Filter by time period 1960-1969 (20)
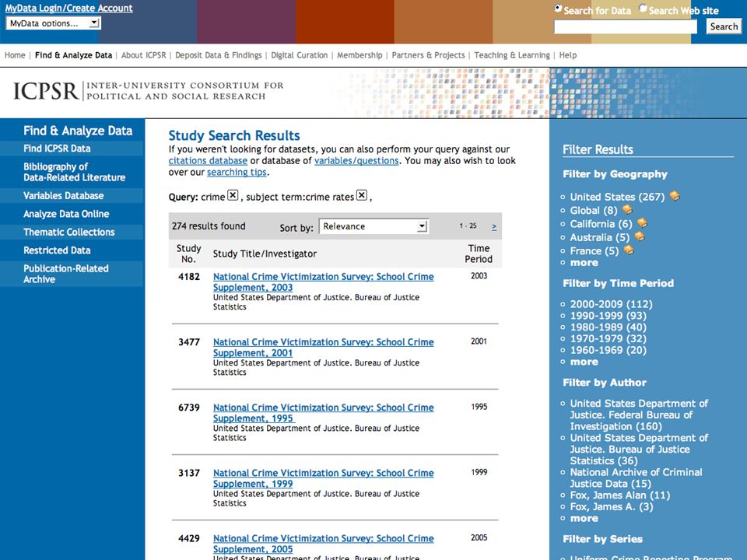The height and width of the screenshot is (560, 747). point(608,350)
